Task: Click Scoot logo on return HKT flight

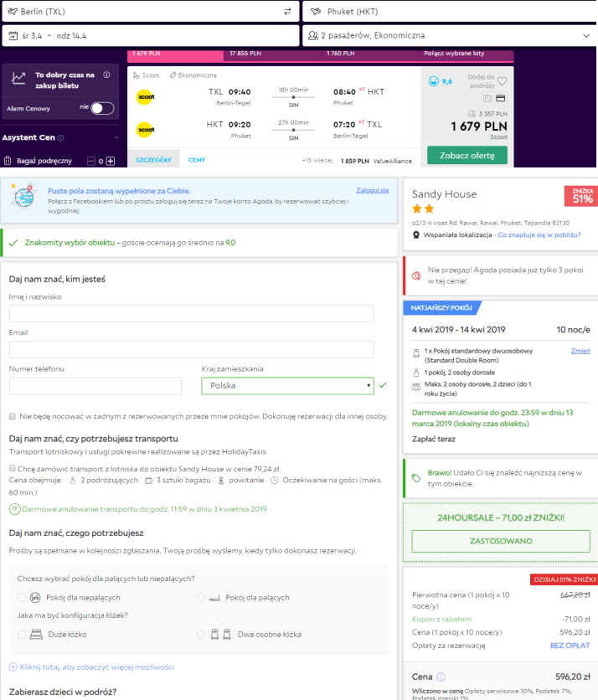Action: point(146,130)
